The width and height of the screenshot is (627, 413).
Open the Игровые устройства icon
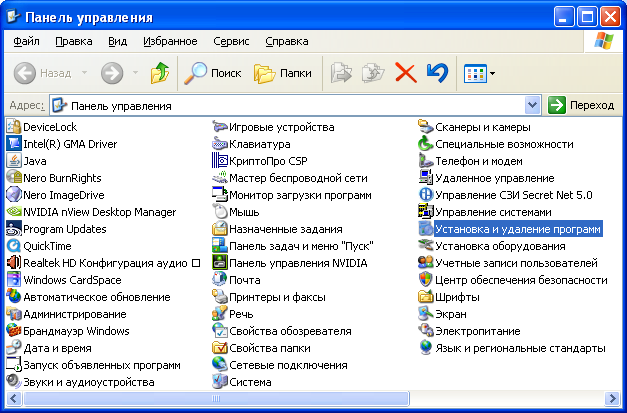coord(220,127)
